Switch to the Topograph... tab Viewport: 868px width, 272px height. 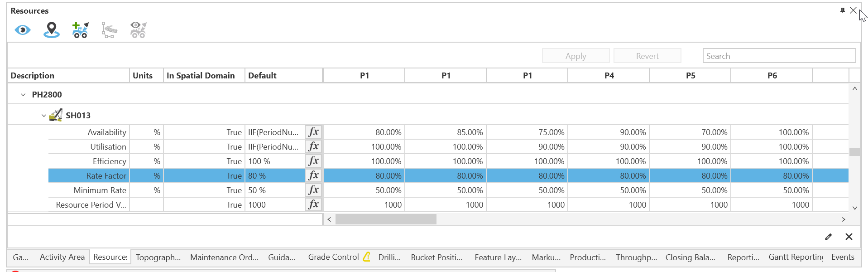click(x=158, y=257)
